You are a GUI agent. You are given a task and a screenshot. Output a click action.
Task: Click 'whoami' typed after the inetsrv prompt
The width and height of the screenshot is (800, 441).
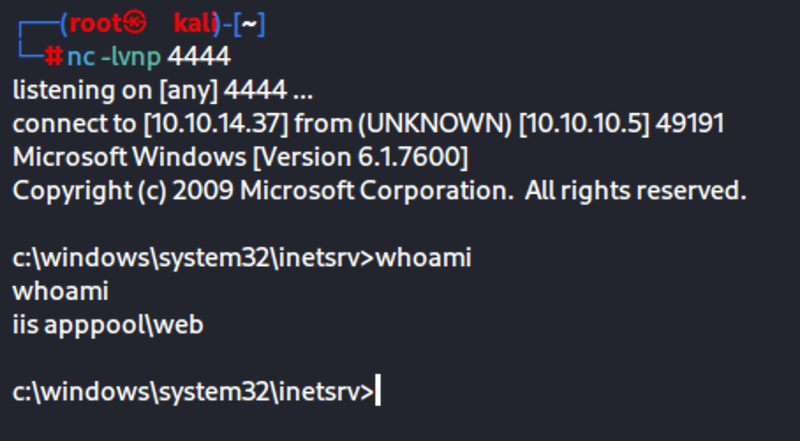(x=422, y=258)
